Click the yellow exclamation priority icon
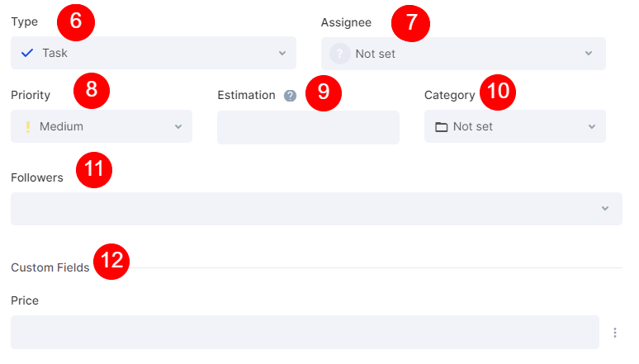 pyautogui.click(x=28, y=127)
